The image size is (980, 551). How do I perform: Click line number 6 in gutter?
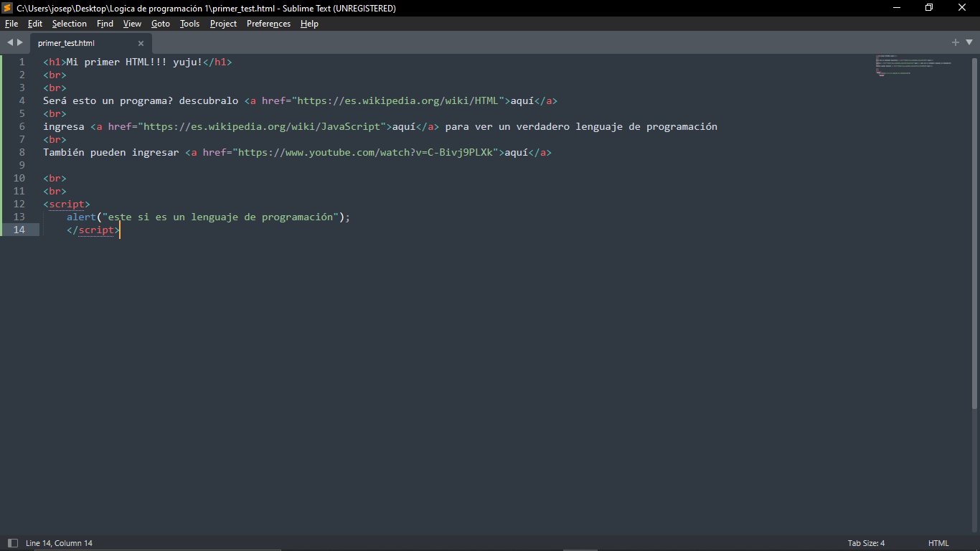pos(22,126)
